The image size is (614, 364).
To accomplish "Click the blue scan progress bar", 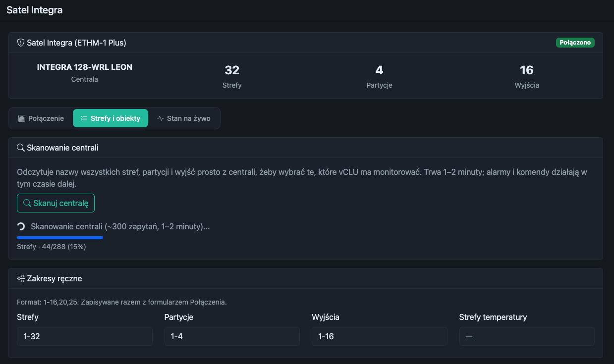I will click(x=60, y=238).
